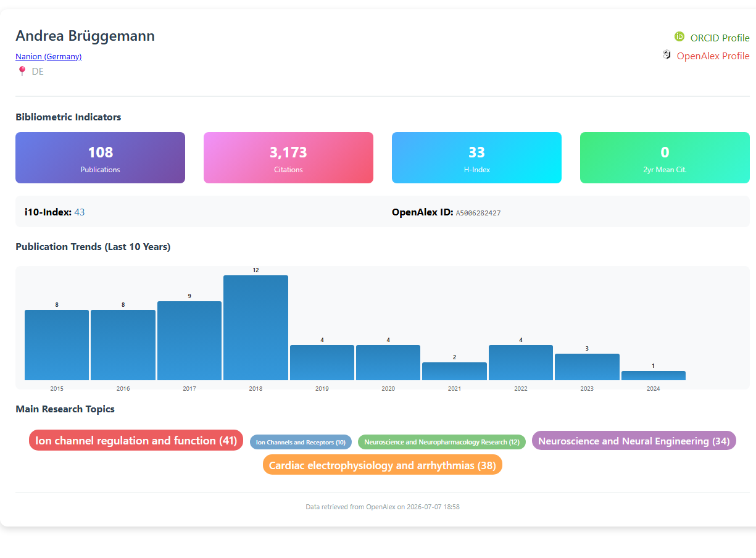This screenshot has width=756, height=558.
Task: Click the 2016 bar in chart
Action: (x=123, y=345)
